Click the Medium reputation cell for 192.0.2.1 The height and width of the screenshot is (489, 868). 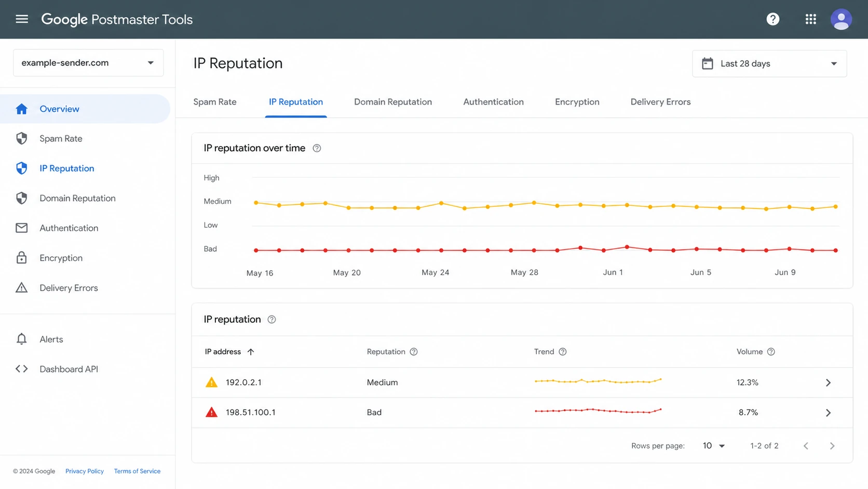pos(382,382)
